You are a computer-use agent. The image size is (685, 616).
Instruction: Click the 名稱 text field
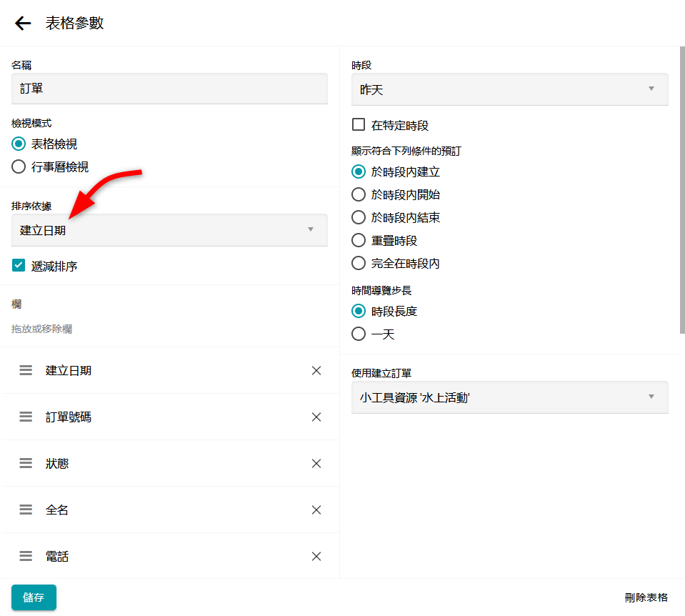(169, 89)
